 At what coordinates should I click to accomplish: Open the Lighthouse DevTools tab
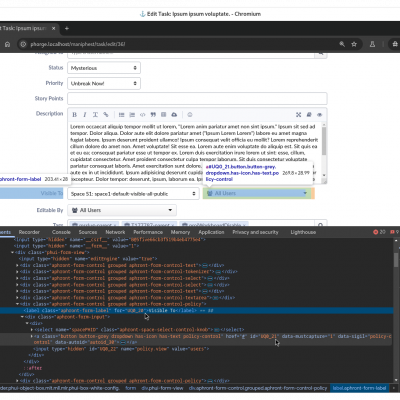pos(303,232)
